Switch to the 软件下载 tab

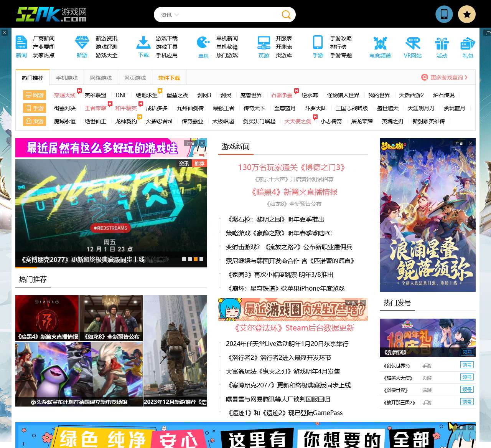click(169, 78)
